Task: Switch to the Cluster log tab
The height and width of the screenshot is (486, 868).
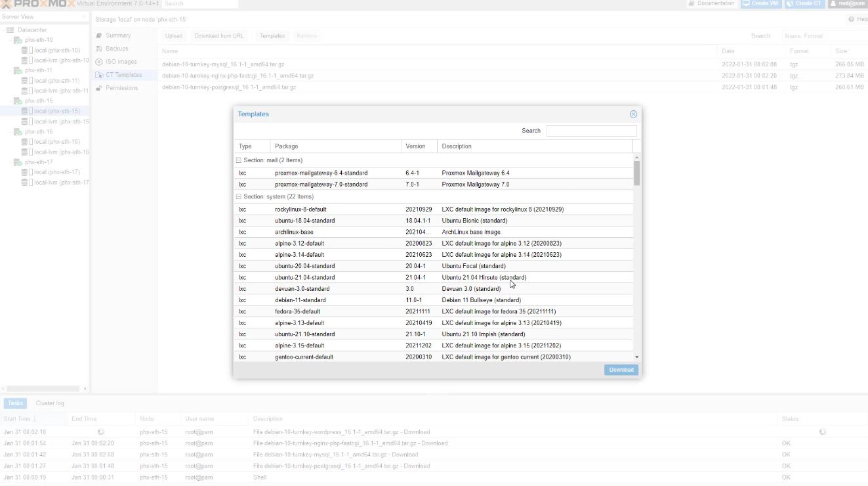Action: 50,403
